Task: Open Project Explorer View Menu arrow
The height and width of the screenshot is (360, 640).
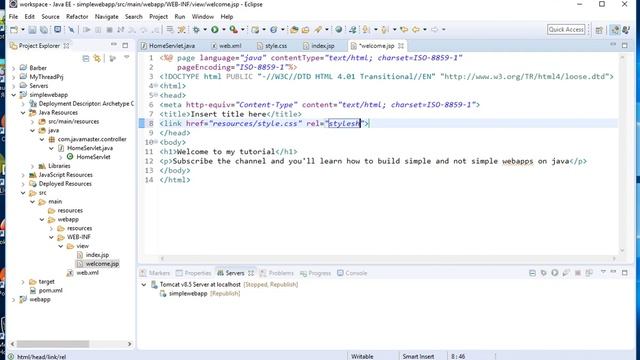Action: pos(127,58)
